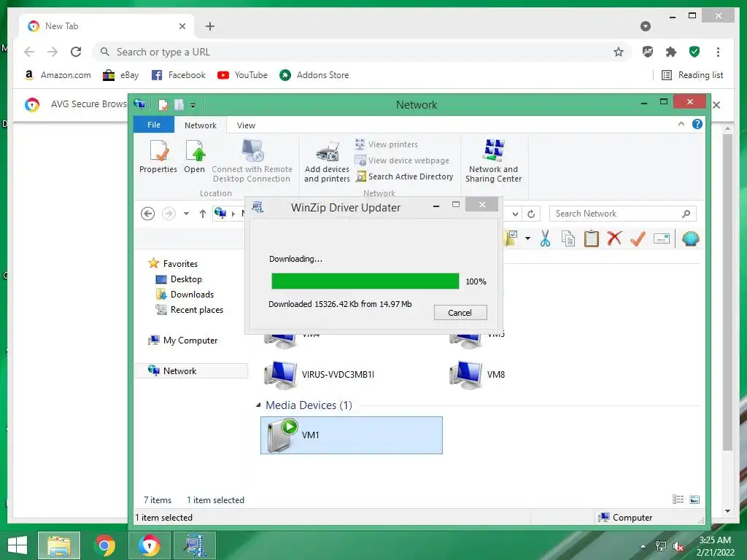Select the New Tab browser tab

pos(106,26)
